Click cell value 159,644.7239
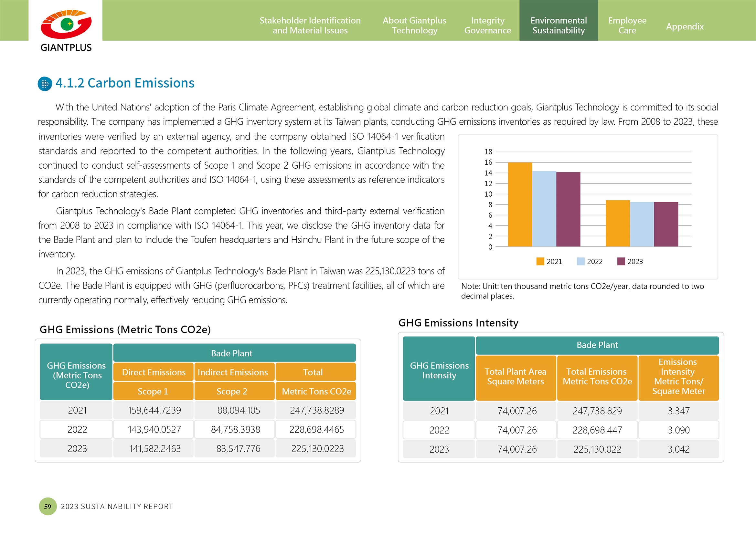 point(154,410)
